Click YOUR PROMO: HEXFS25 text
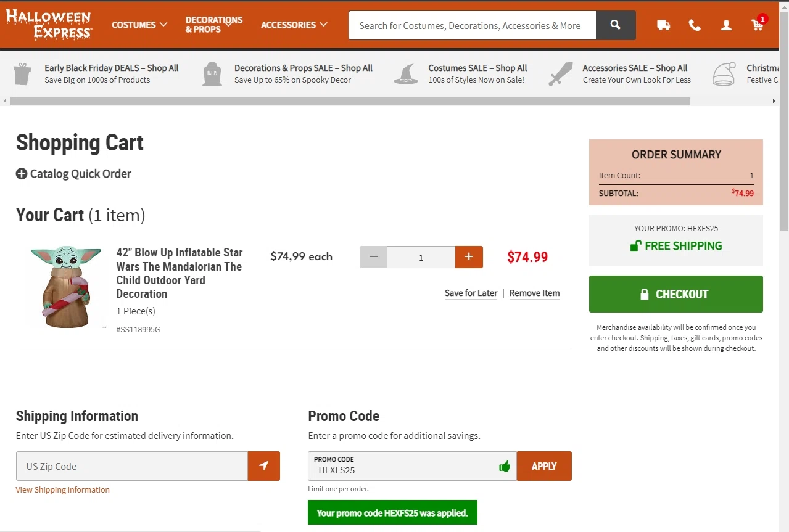 [676, 229]
